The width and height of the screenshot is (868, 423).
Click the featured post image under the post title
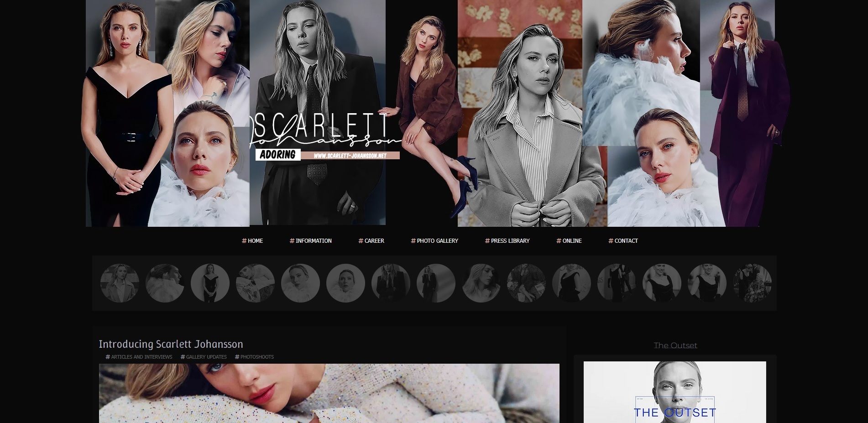(x=329, y=393)
